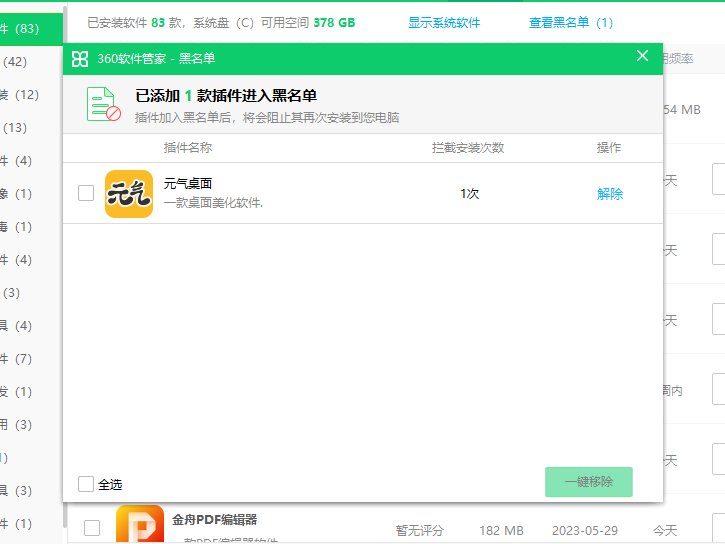Select the sidebar category with (13)
The image size is (725, 544).
click(x=31, y=128)
